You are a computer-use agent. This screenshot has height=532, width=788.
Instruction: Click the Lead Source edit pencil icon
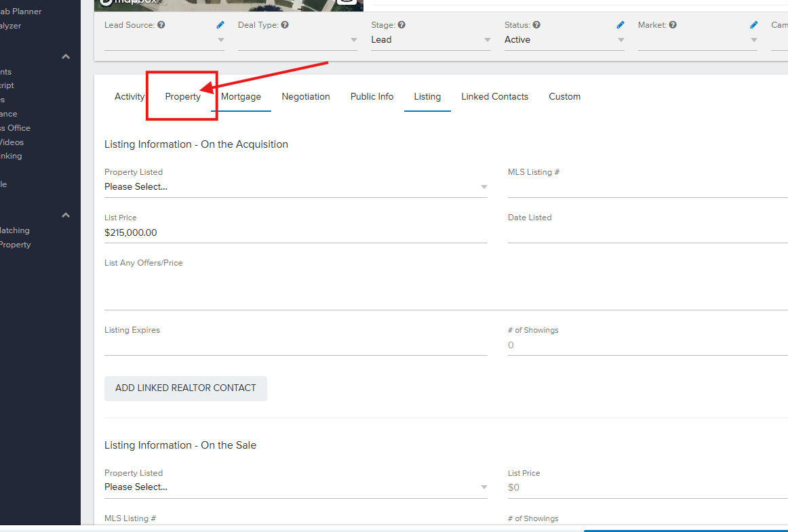point(220,25)
